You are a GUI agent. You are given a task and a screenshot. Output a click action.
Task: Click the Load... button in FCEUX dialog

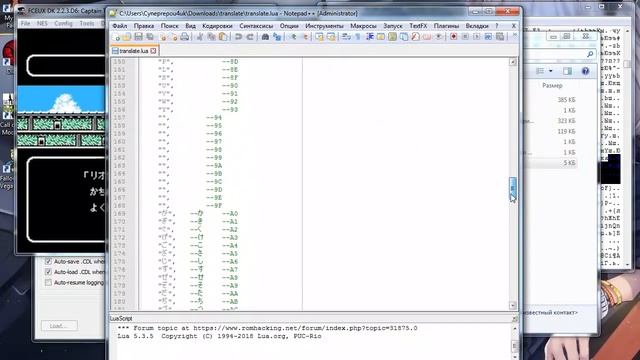pyautogui.click(x=59, y=326)
